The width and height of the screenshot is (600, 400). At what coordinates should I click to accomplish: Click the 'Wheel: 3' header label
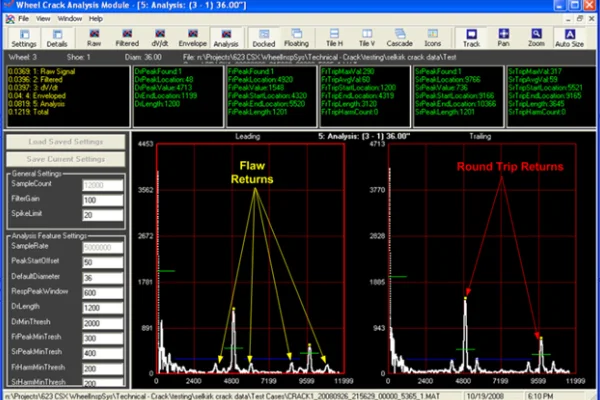coord(23,57)
